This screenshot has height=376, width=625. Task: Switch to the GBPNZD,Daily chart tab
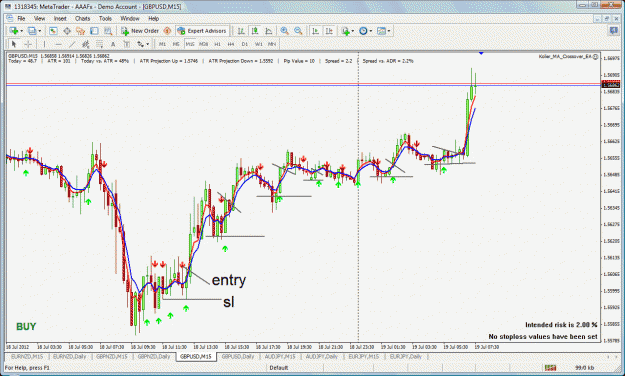point(154,356)
